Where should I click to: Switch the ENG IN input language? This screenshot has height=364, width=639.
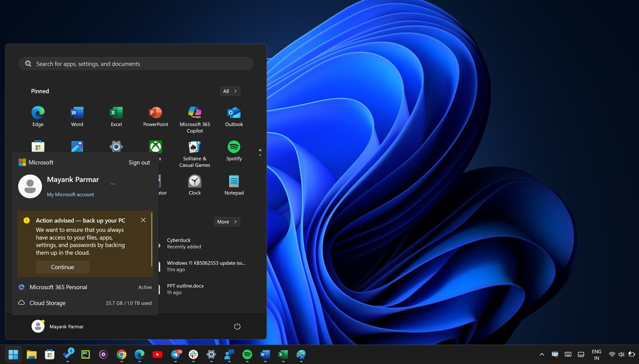tap(596, 355)
